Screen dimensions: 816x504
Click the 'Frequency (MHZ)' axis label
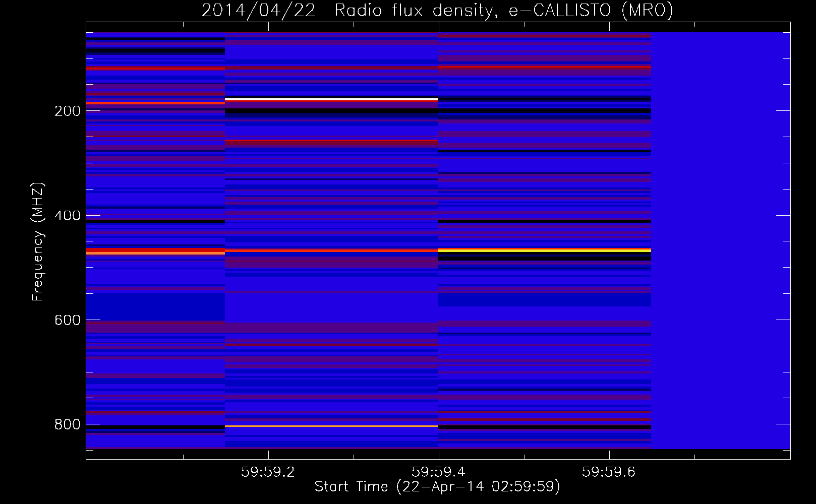coord(38,241)
